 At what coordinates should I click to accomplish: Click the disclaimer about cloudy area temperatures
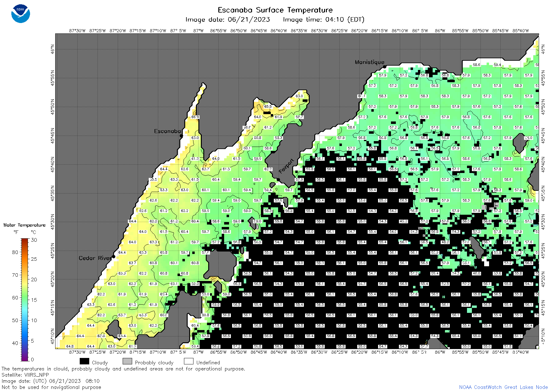tap(123, 369)
